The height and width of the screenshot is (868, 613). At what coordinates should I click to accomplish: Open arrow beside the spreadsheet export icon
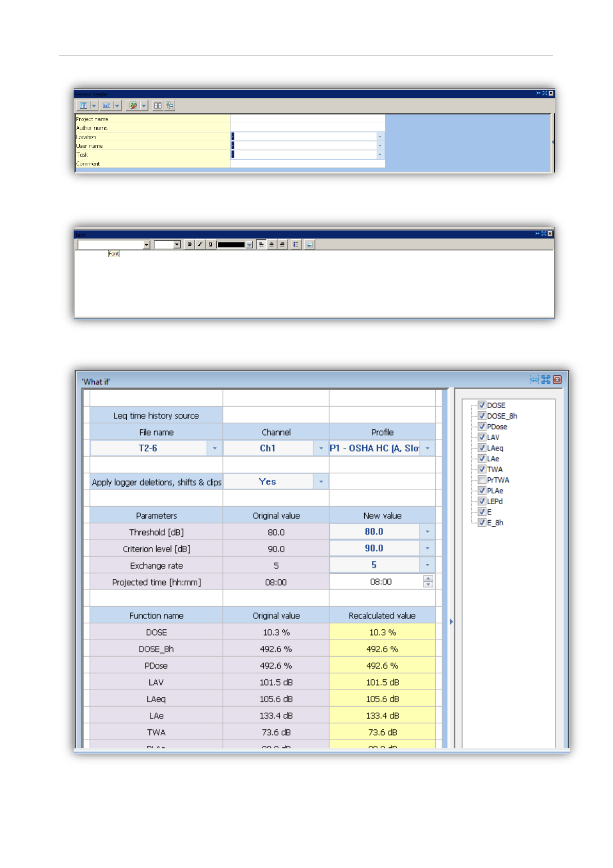pos(144,106)
